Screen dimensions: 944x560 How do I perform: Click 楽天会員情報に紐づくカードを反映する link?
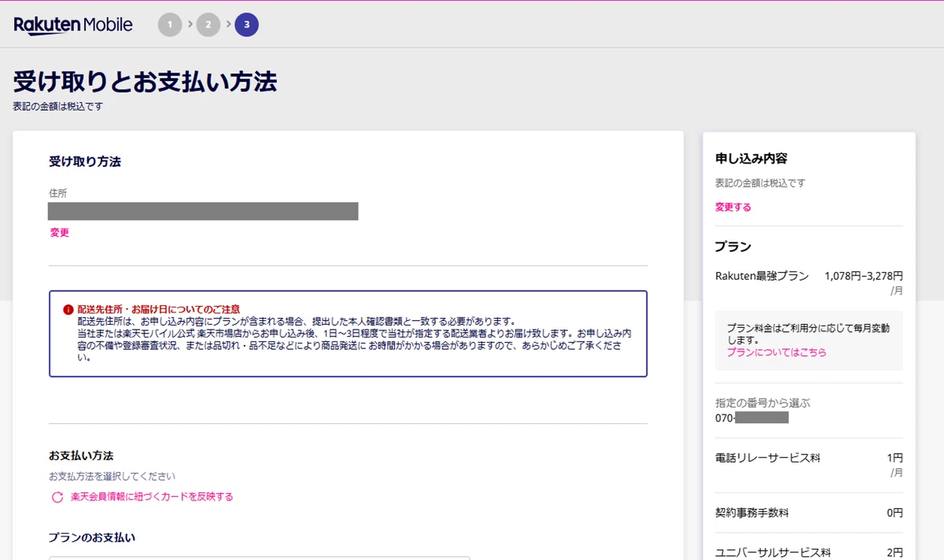(152, 497)
